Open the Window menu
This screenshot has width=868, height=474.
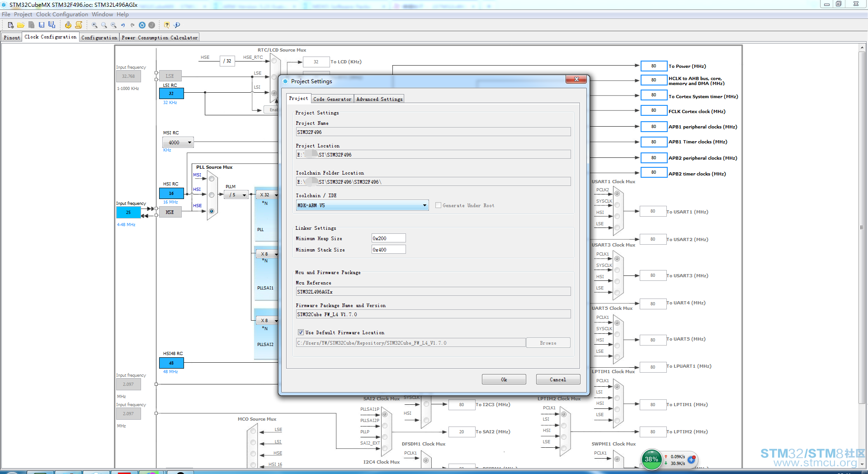pos(102,14)
